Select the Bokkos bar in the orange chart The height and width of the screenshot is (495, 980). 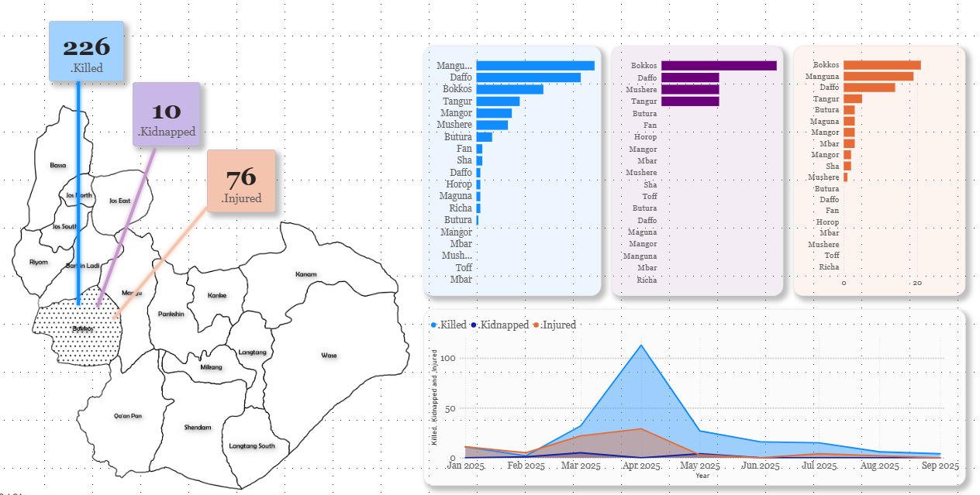(882, 64)
